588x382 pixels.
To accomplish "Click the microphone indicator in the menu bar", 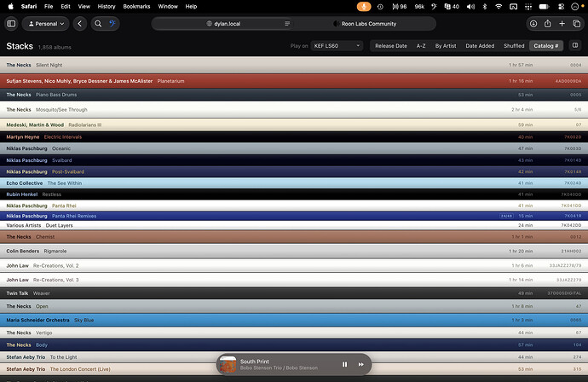I will pyautogui.click(x=363, y=6).
